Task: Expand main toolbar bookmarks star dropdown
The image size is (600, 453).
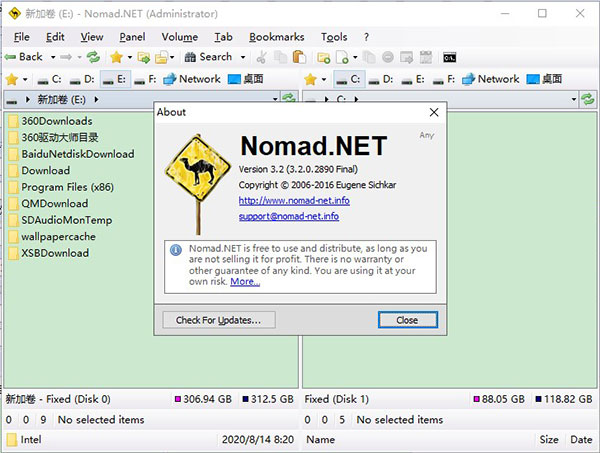Action: (130, 57)
